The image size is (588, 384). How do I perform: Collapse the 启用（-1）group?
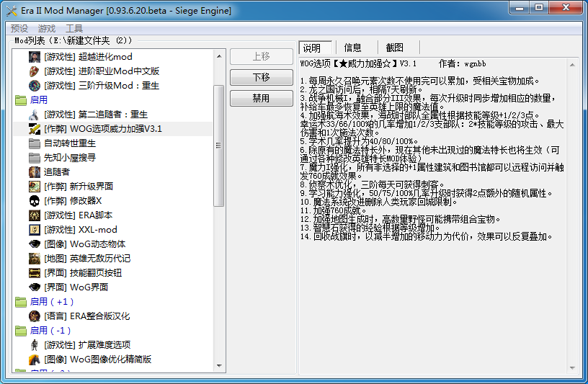click(21, 331)
